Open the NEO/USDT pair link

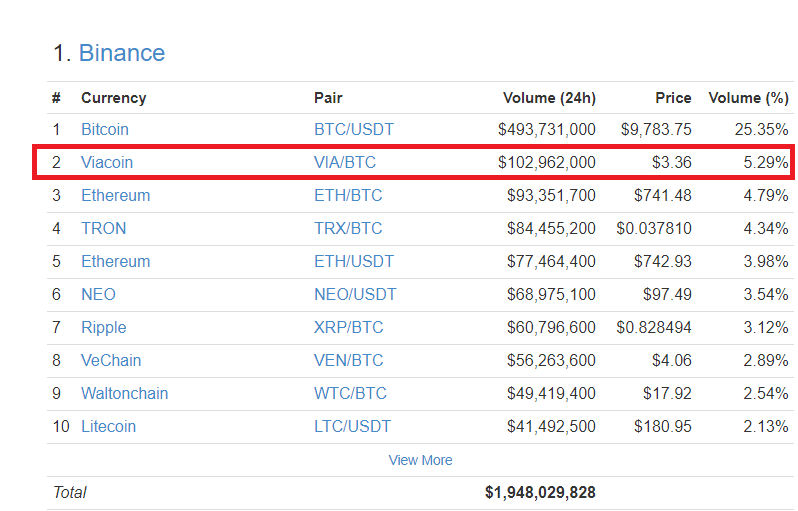(x=355, y=294)
